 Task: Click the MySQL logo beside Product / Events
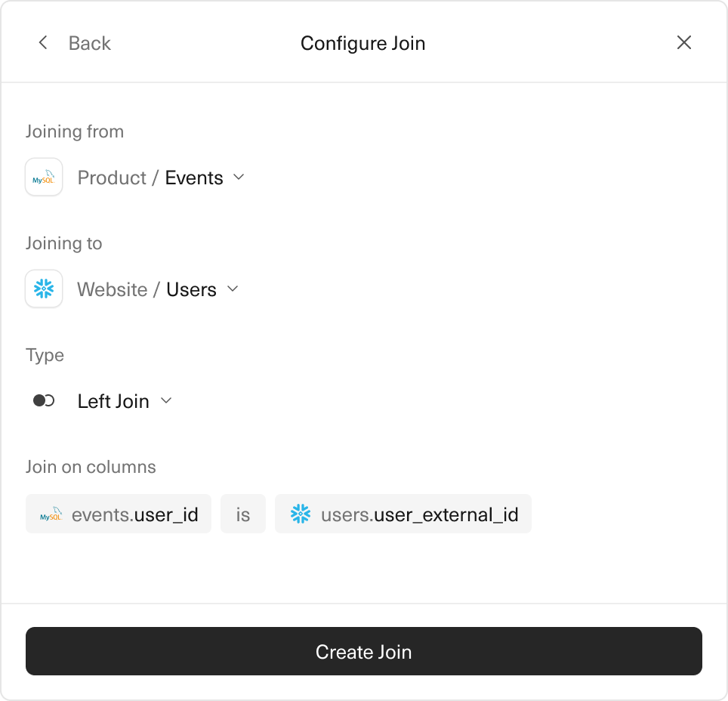(x=44, y=178)
